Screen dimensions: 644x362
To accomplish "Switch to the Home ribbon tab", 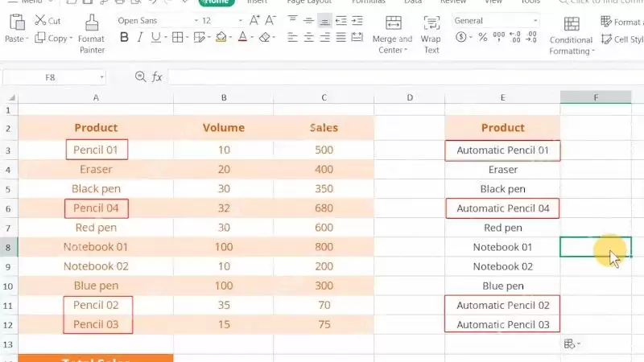I will pos(216,2).
